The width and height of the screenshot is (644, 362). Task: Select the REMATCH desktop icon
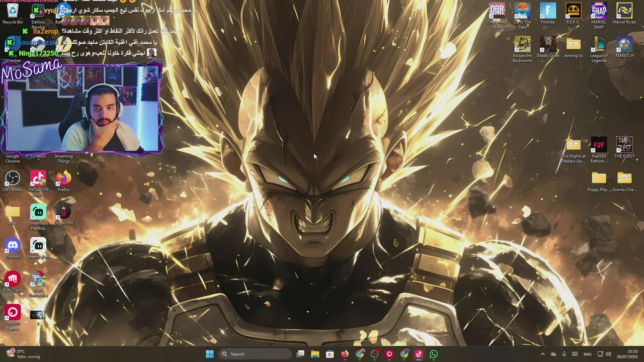pyautogui.click(x=624, y=47)
